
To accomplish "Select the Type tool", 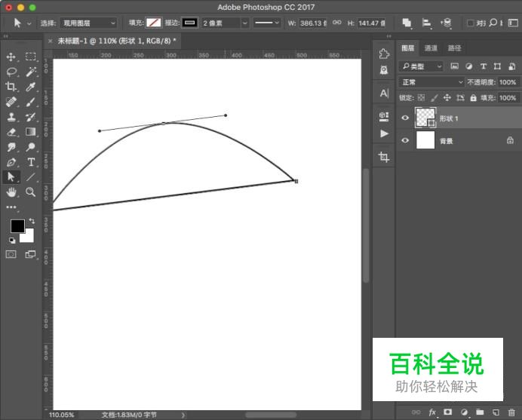I will [x=31, y=162].
